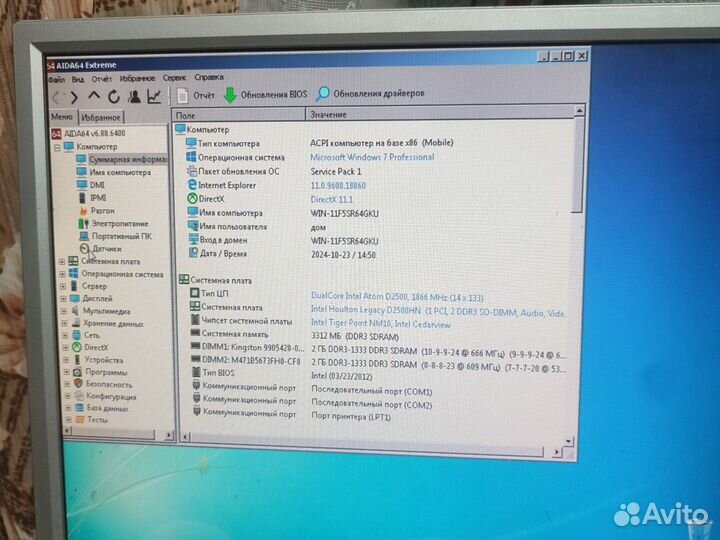Select Разгон in the tree
This screenshot has height=540, width=720.
[x=102, y=211]
